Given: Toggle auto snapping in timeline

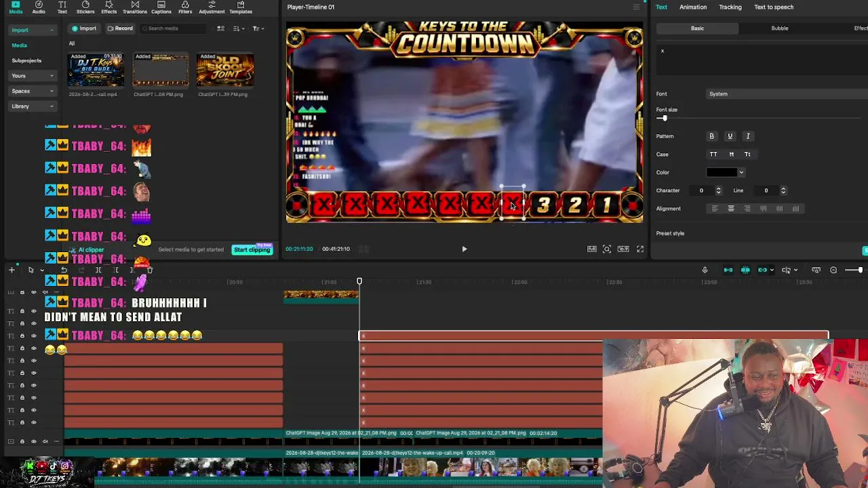Looking at the screenshot, I should click(x=745, y=270).
